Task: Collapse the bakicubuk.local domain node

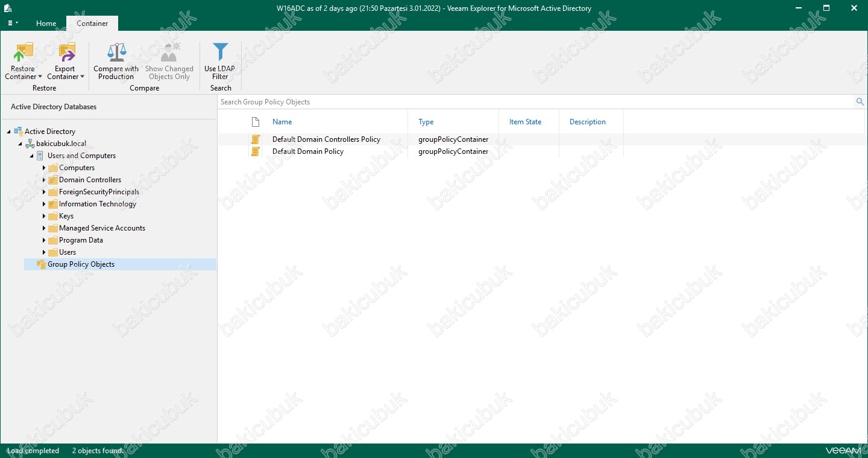Action: pos(20,144)
